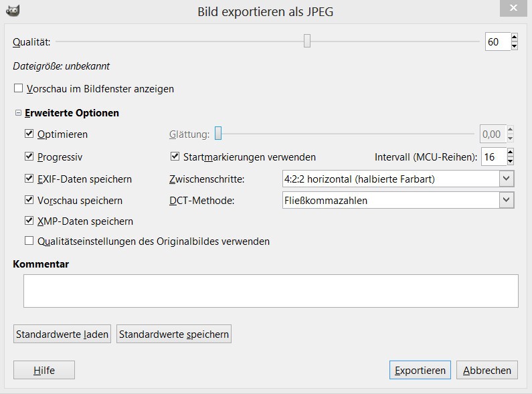Click the GIMP Wilber icon in title bar
Viewport: 532px width, 394px height.
point(12,10)
